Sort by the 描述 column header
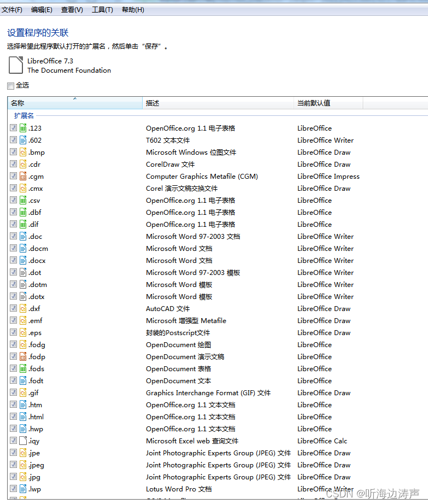 (218, 103)
